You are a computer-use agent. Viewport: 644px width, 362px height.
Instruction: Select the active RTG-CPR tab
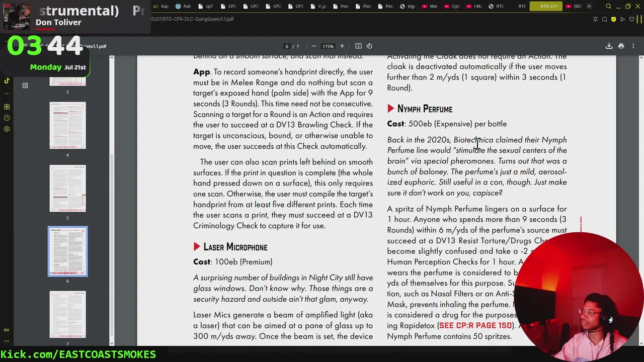point(546,7)
